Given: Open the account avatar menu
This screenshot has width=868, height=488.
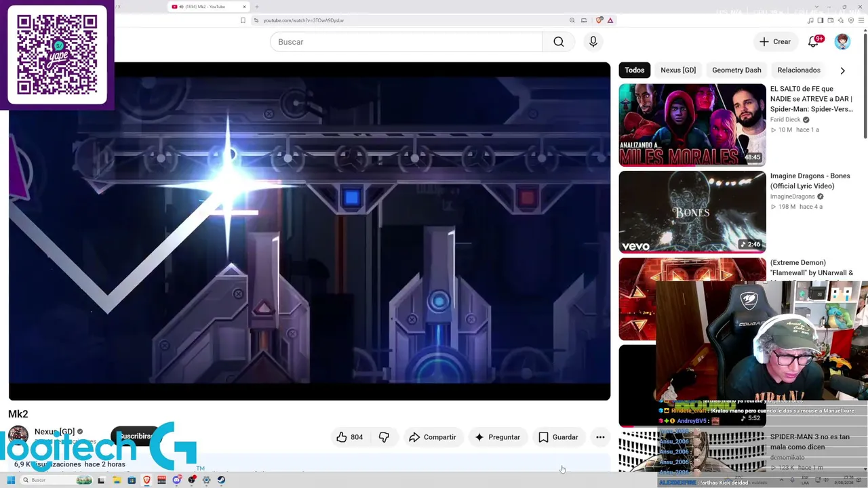Looking at the screenshot, I should [x=842, y=42].
